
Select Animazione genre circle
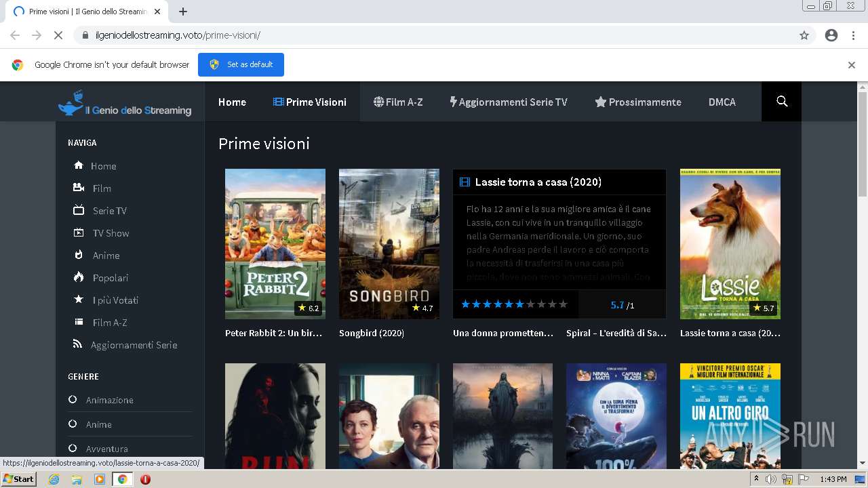click(73, 400)
